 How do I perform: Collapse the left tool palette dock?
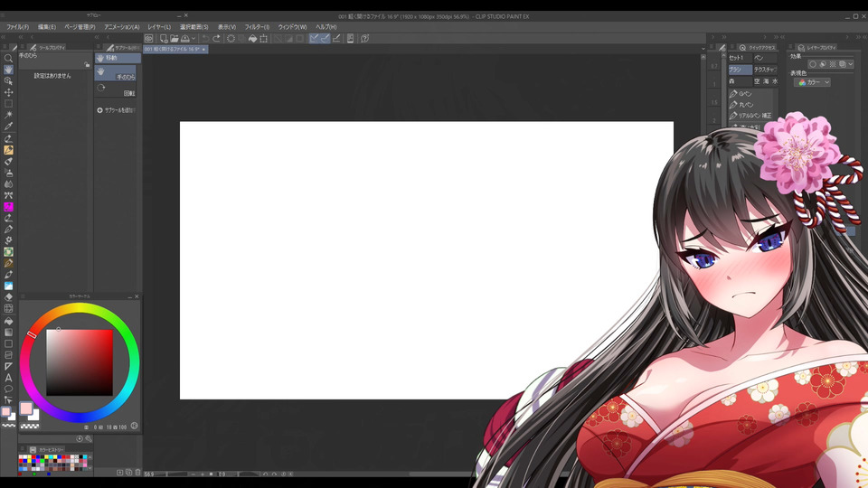(x=5, y=37)
